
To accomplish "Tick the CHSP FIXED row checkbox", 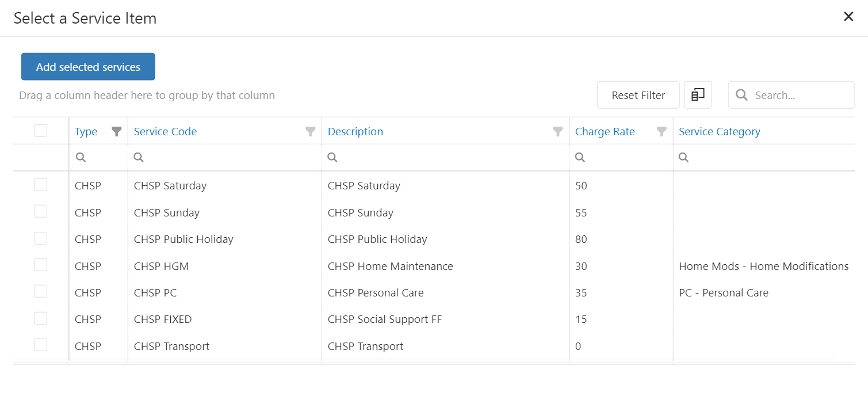I will 41,318.
